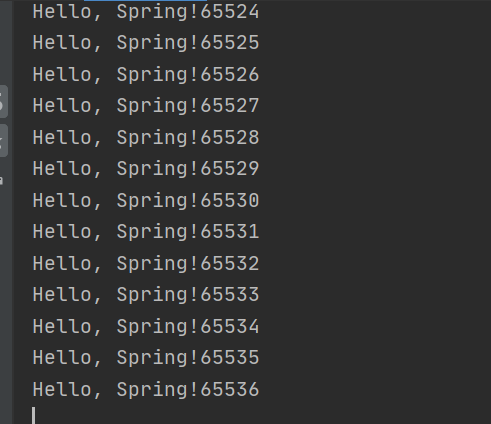Place cursor on empty last console line
This screenshot has width=491, height=424.
(34, 415)
